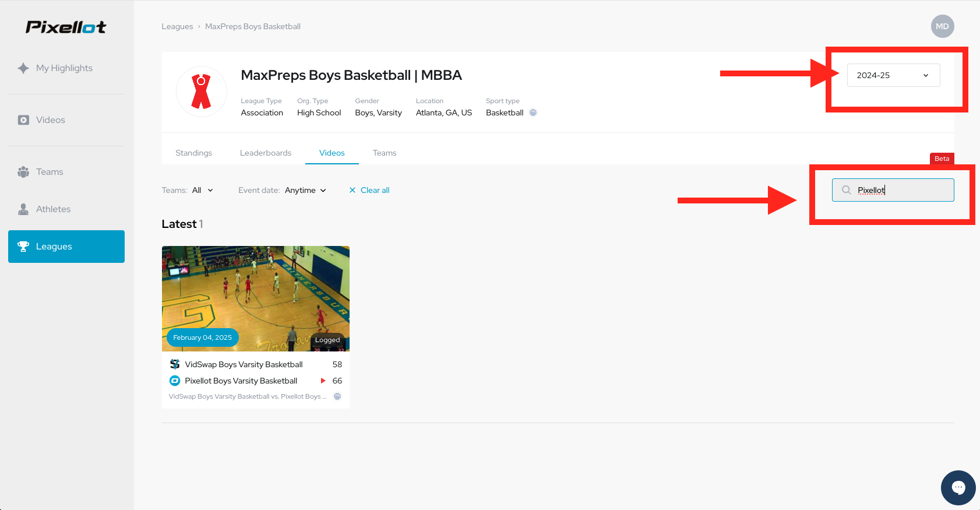This screenshot has width=980, height=510.
Task: Click the league logo image
Action: pos(201,92)
